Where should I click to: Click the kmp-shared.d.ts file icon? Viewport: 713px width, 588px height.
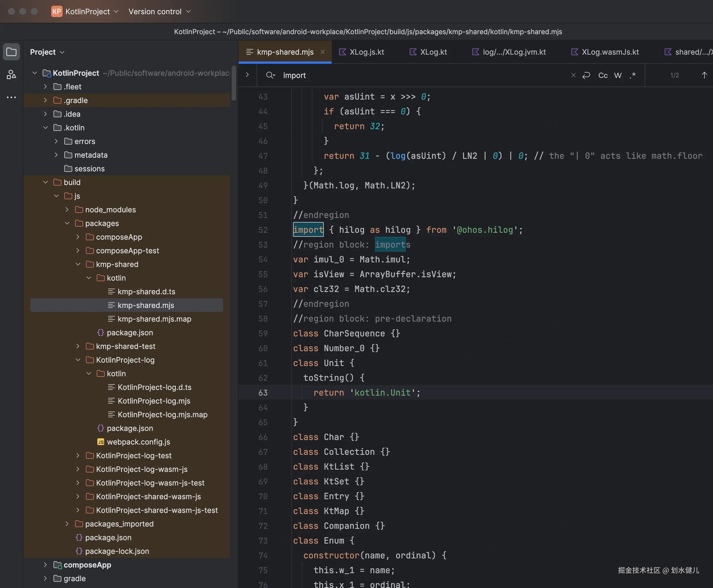[x=111, y=292]
